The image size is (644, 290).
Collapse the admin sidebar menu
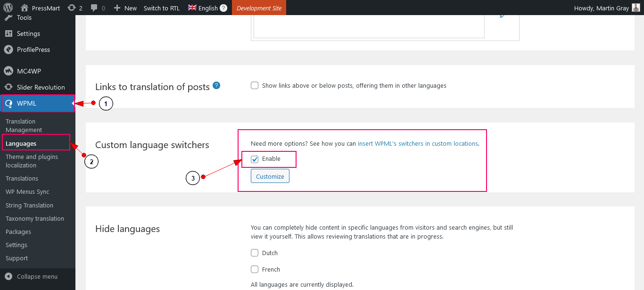click(37, 276)
